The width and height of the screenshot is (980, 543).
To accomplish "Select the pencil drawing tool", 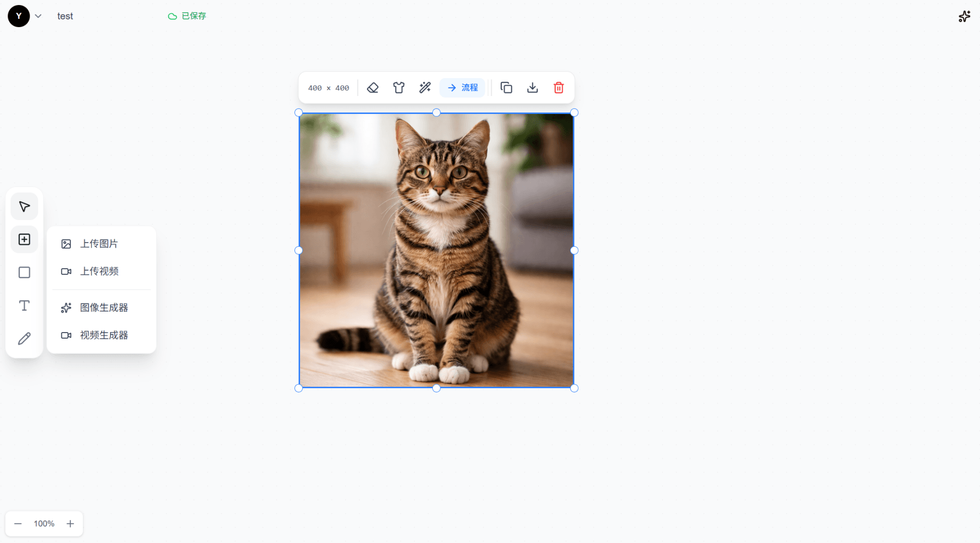I will [24, 339].
